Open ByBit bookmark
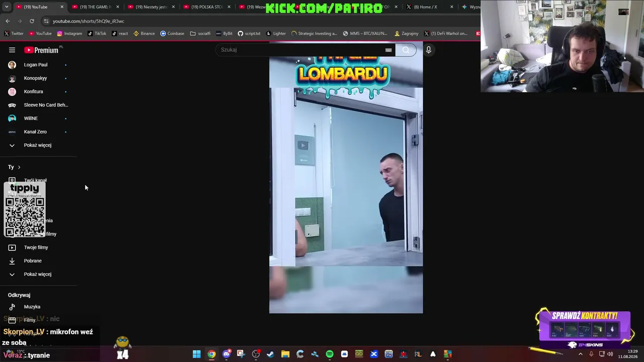The width and height of the screenshot is (644, 362). tap(224, 34)
